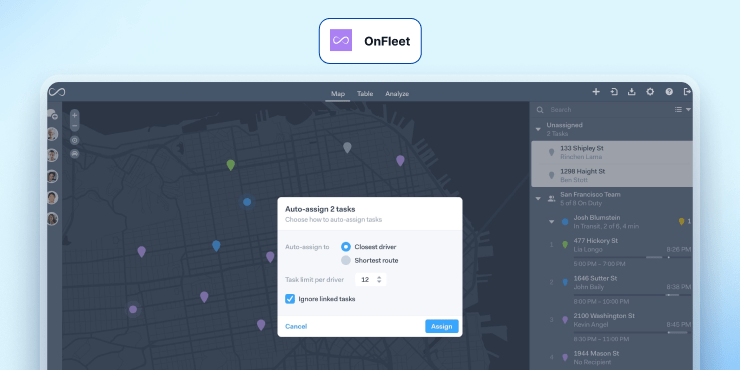Click Cancel in auto-assign dialog

pos(296,326)
